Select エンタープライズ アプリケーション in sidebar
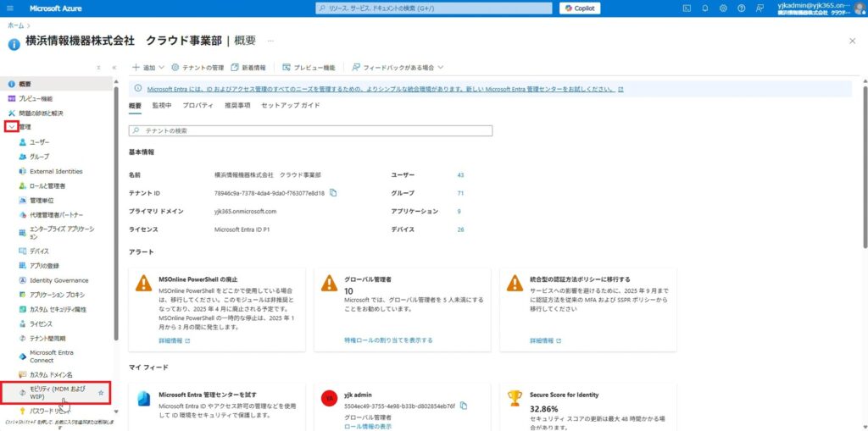This screenshot has width=868, height=431. click(62, 233)
